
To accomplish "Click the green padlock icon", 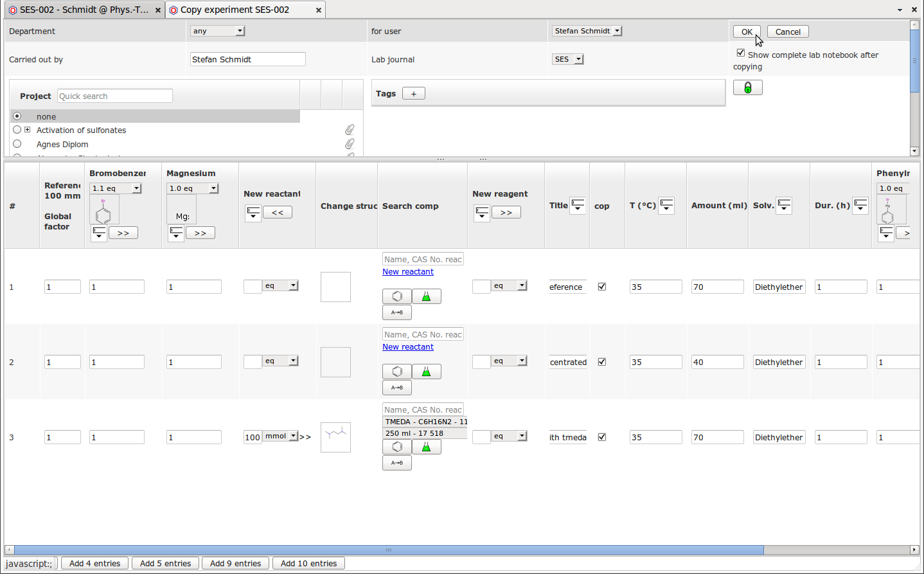I will pyautogui.click(x=747, y=87).
